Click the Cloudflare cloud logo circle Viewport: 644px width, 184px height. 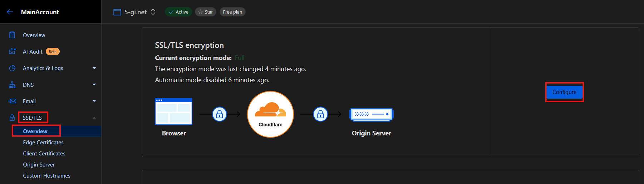click(270, 114)
